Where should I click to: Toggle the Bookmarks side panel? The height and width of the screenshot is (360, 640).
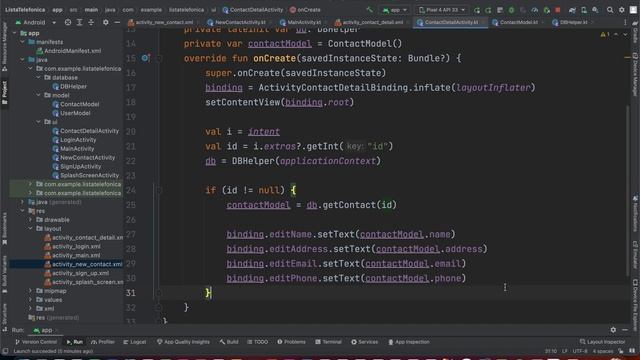click(x=4, y=228)
